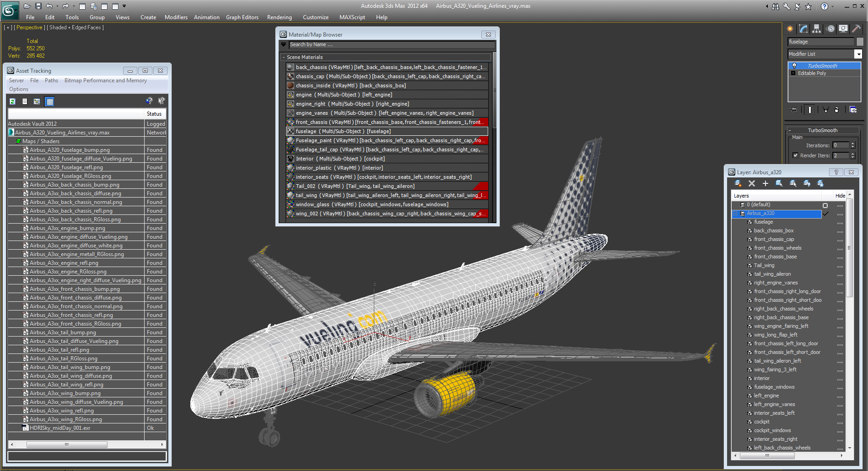
Task: Open the Undo history dropdown arrow
Action: coord(57,6)
